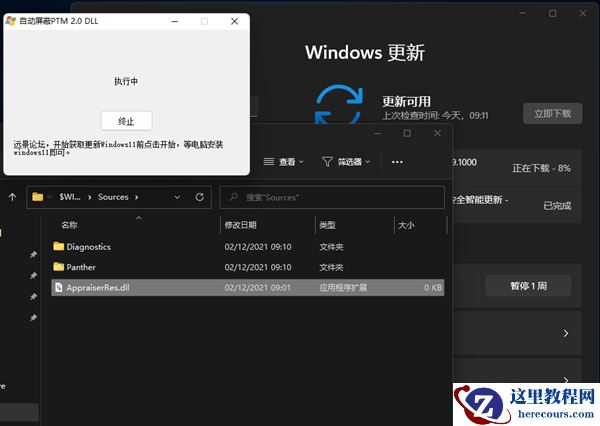Click the 更新可用 heading
The height and width of the screenshot is (426, 600).
[x=406, y=101]
